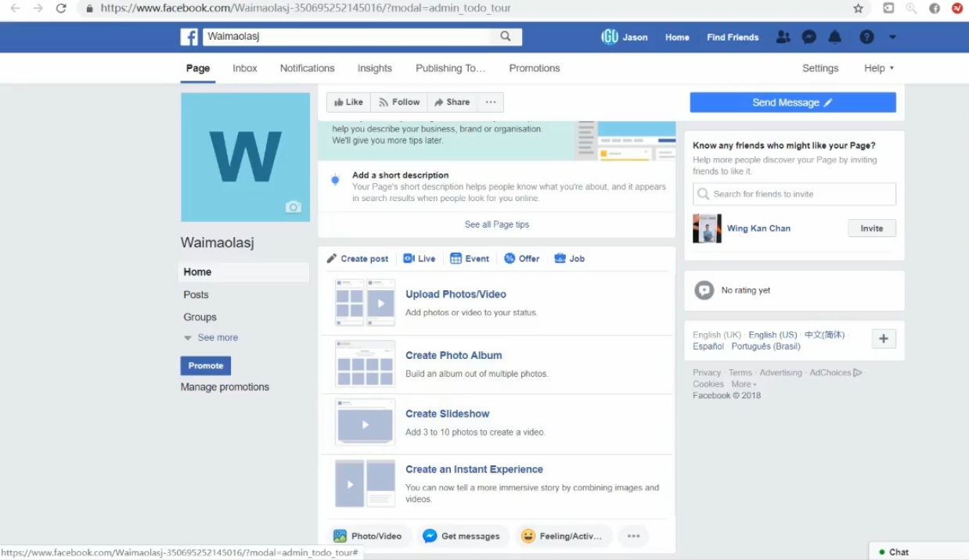This screenshot has width=969, height=560.
Task: Open Create Photo Album link
Action: click(x=454, y=355)
